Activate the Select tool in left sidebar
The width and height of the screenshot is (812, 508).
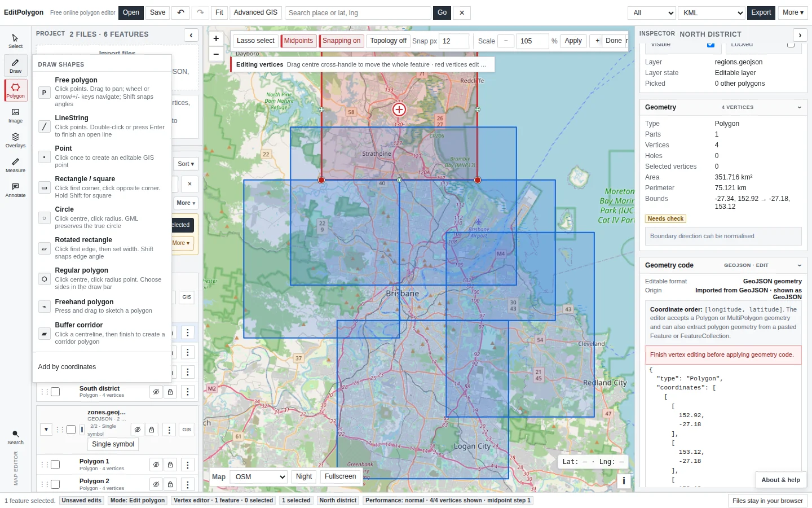(15, 41)
